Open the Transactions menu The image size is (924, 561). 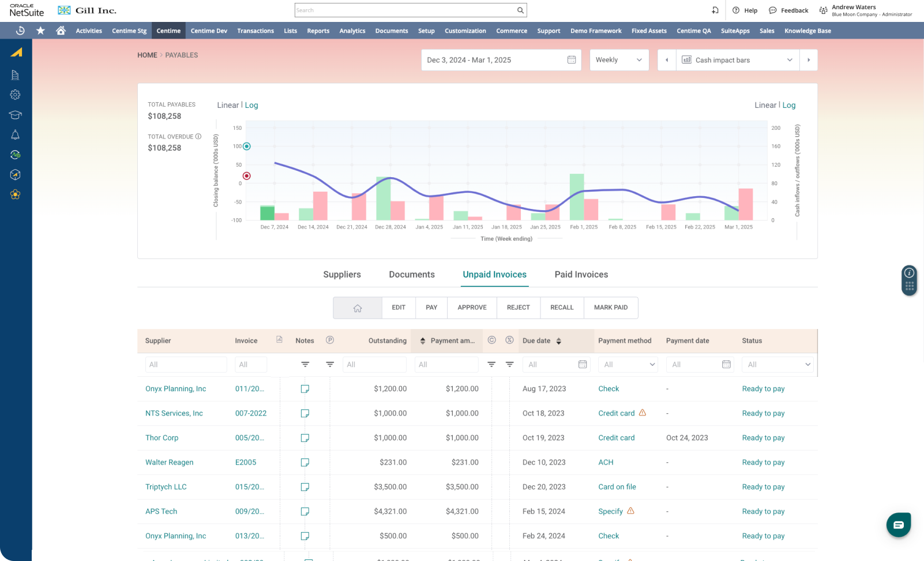coord(256,31)
